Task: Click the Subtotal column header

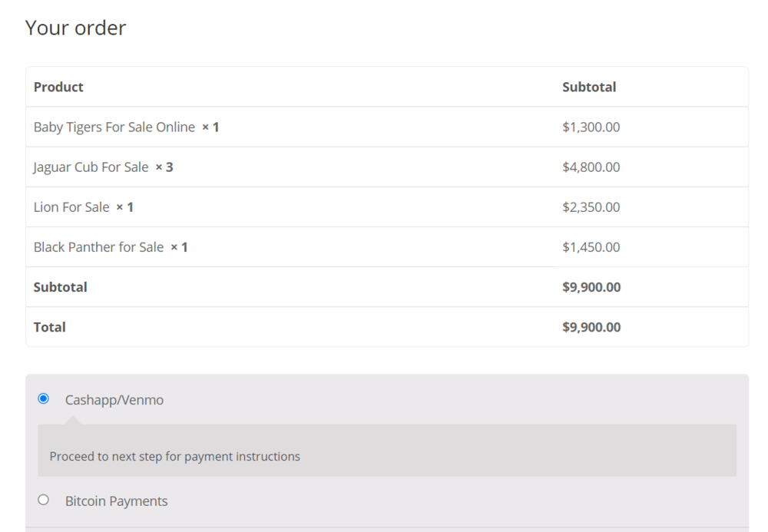Action: [589, 88]
